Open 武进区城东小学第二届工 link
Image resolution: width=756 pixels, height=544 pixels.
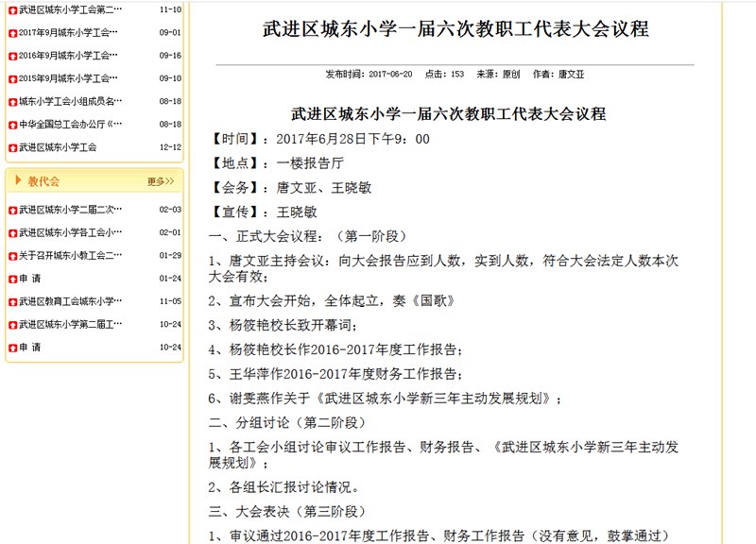[70, 324]
